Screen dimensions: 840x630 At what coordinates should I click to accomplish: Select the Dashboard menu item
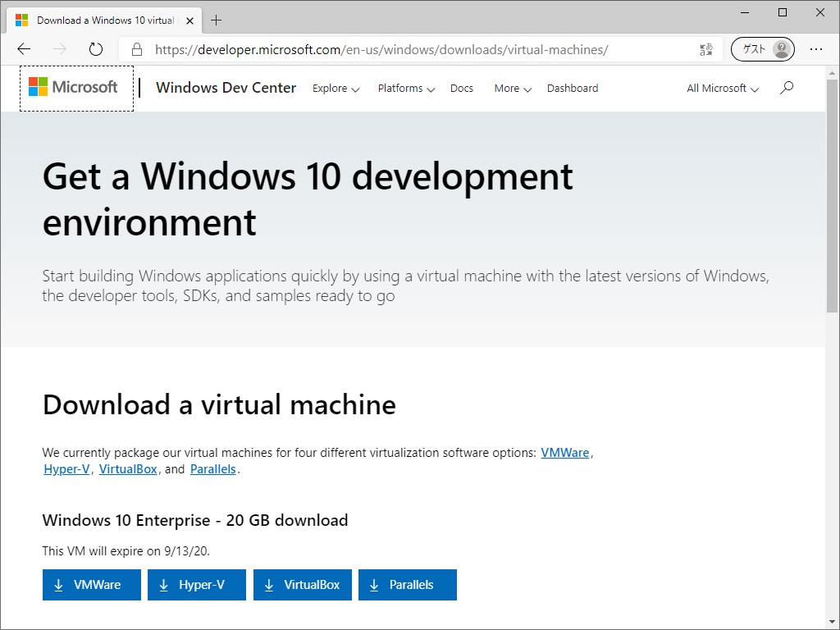573,88
